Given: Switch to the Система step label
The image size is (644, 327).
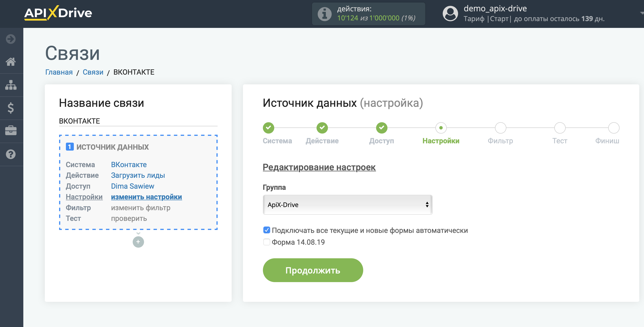Looking at the screenshot, I should click(277, 141).
